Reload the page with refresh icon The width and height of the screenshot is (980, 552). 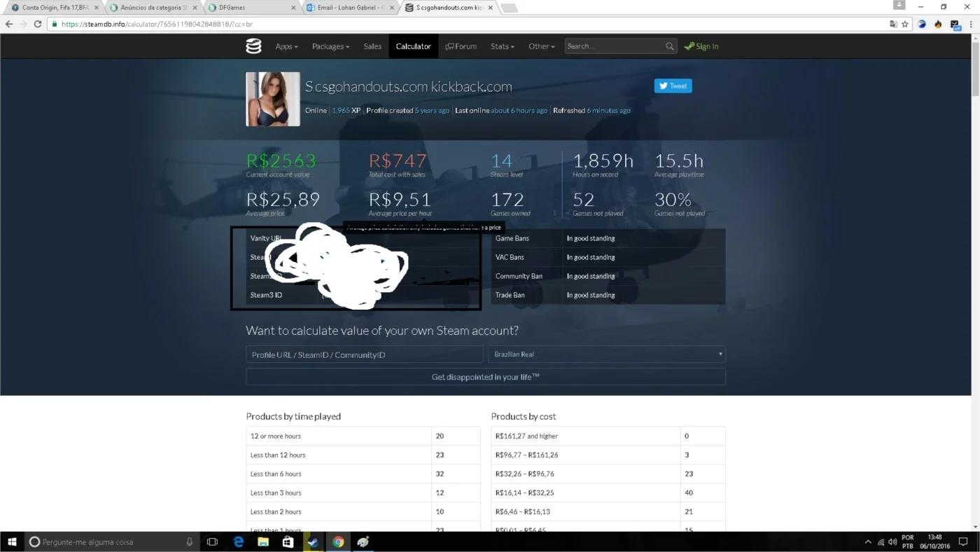pyautogui.click(x=38, y=24)
